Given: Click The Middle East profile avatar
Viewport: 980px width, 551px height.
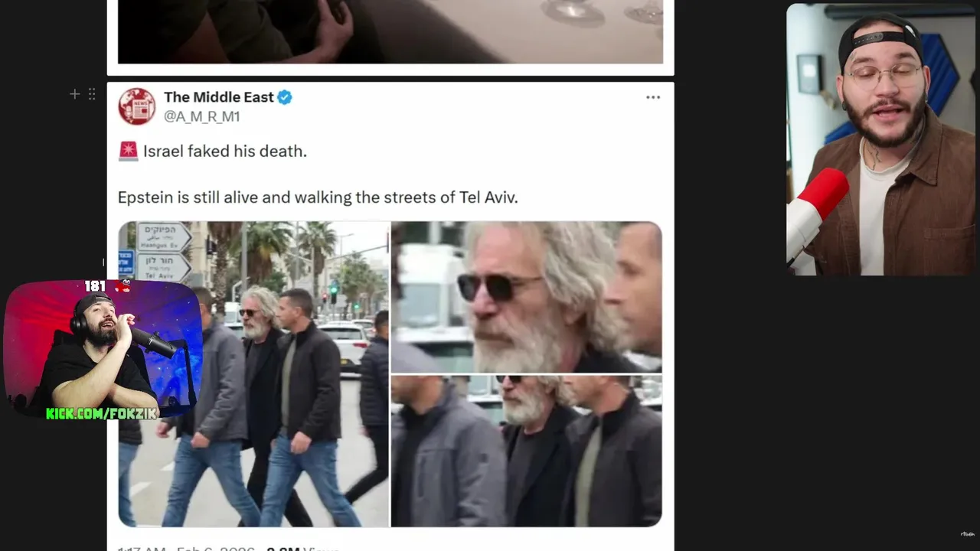Looking at the screenshot, I should pos(136,106).
